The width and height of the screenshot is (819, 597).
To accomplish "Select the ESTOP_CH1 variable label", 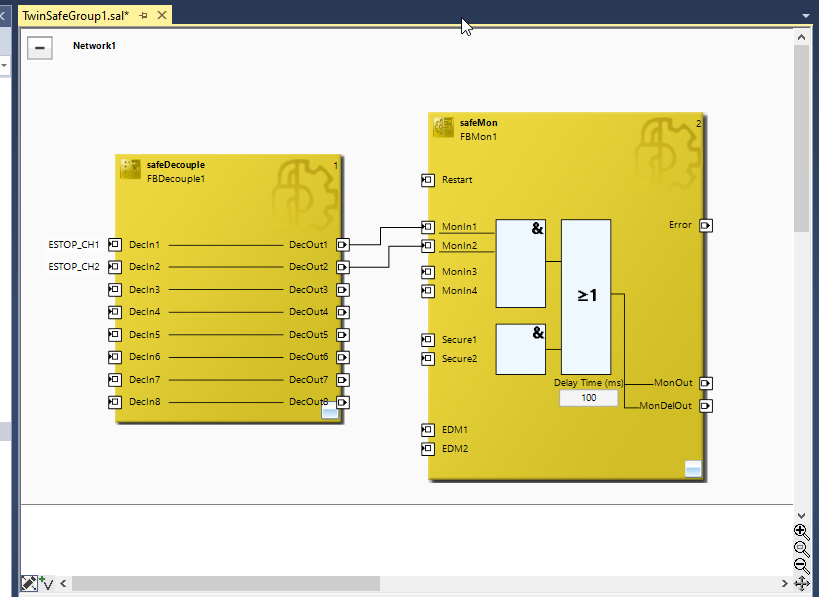I will 74,244.
